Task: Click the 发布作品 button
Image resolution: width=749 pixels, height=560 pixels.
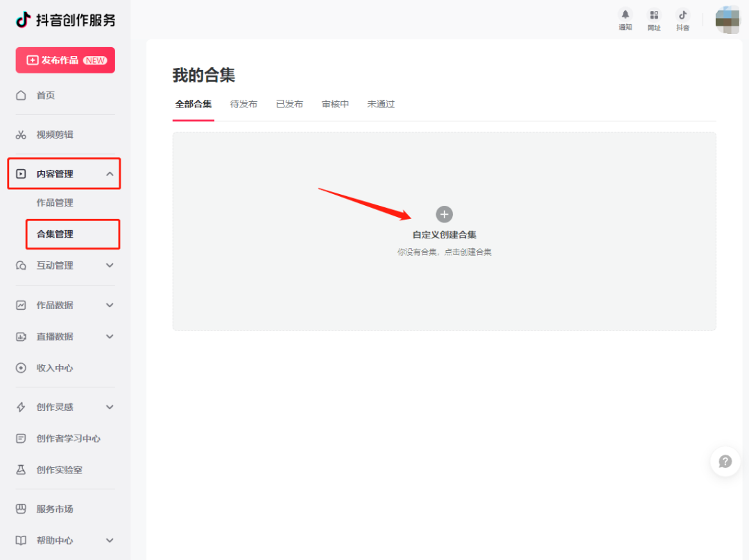Action: pyautogui.click(x=64, y=60)
